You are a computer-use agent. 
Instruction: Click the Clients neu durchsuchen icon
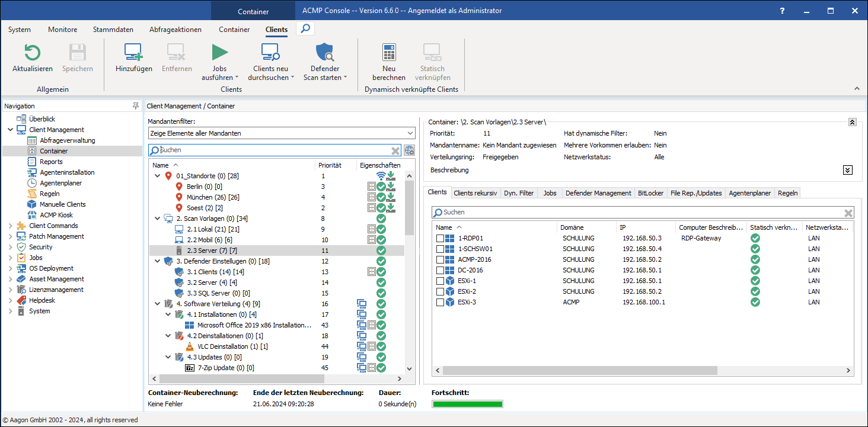pyautogui.click(x=270, y=53)
